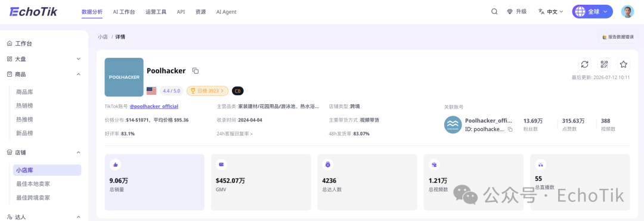The width and height of the screenshot is (644, 221).
Task: Collapse the 店铺 sidebar section
Action: 79,152
